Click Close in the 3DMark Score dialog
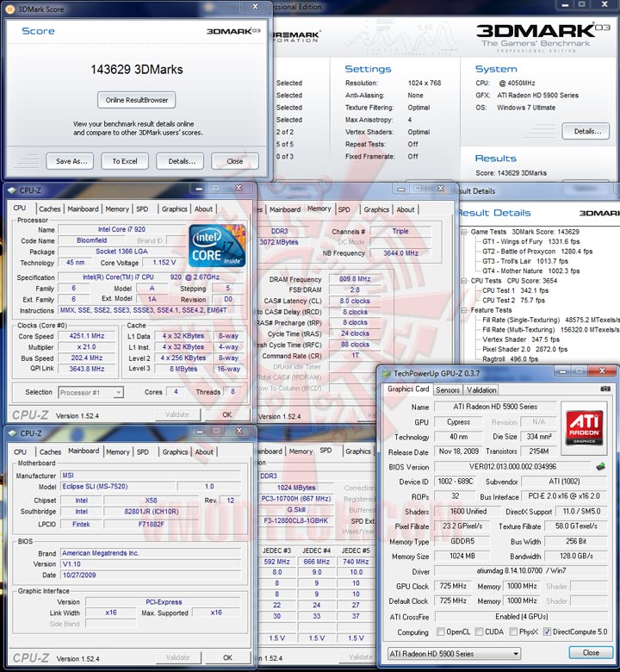The height and width of the screenshot is (672, 620). pyautogui.click(x=235, y=161)
